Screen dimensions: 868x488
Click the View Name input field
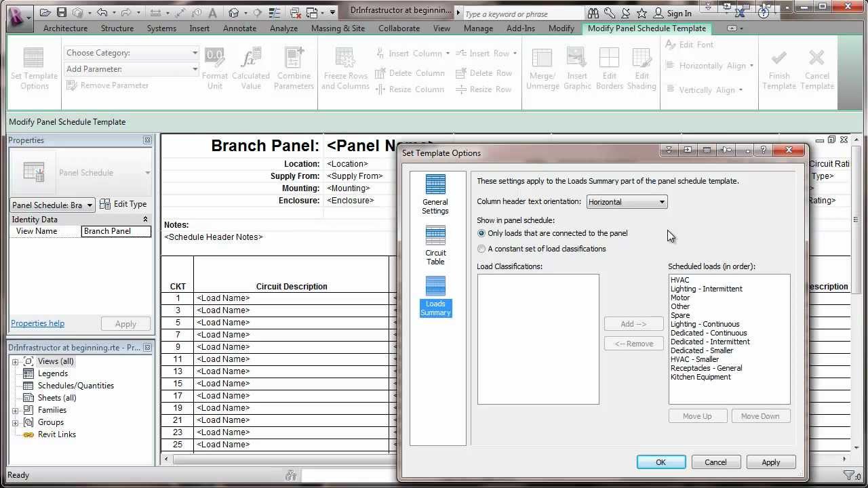116,231
